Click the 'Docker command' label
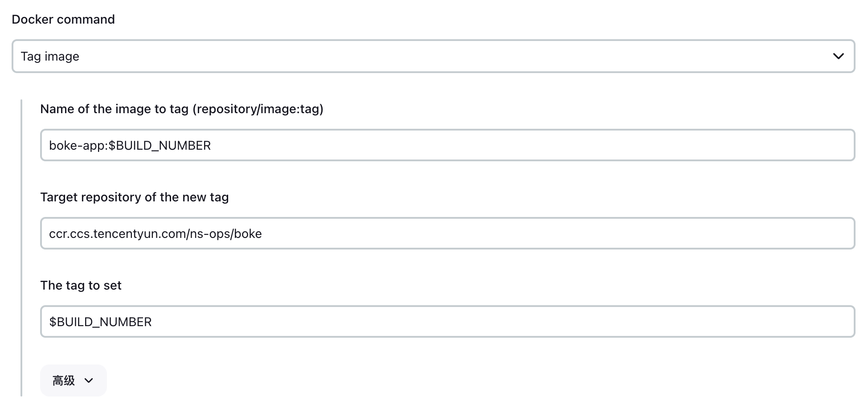 click(63, 20)
